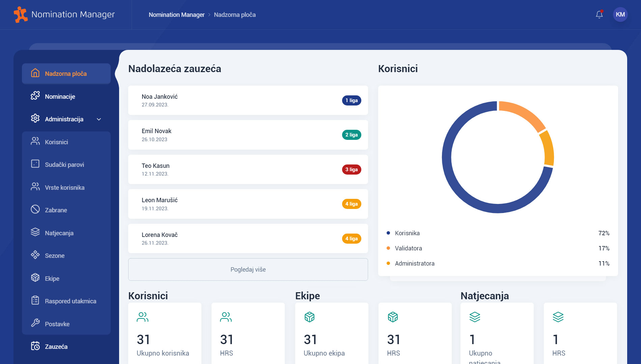This screenshot has width=641, height=364.
Task: Open Zauzeća calendar clock icon
Action: pos(35,346)
